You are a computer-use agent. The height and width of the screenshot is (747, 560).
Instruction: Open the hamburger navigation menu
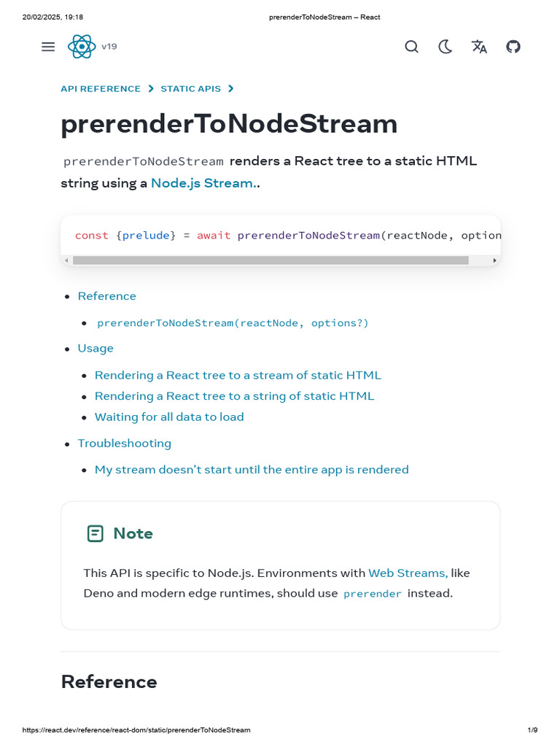pos(48,47)
